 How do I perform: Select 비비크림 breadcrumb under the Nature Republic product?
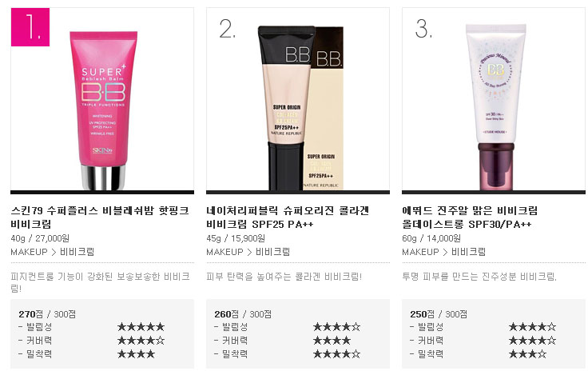(x=272, y=252)
